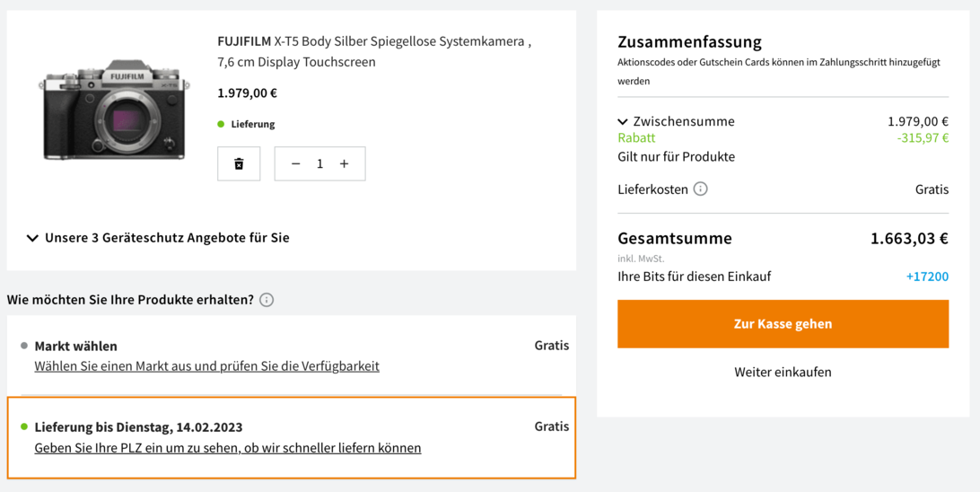This screenshot has width=980, height=492.
Task: Decrease quantity with the minus button
Action: coord(296,163)
